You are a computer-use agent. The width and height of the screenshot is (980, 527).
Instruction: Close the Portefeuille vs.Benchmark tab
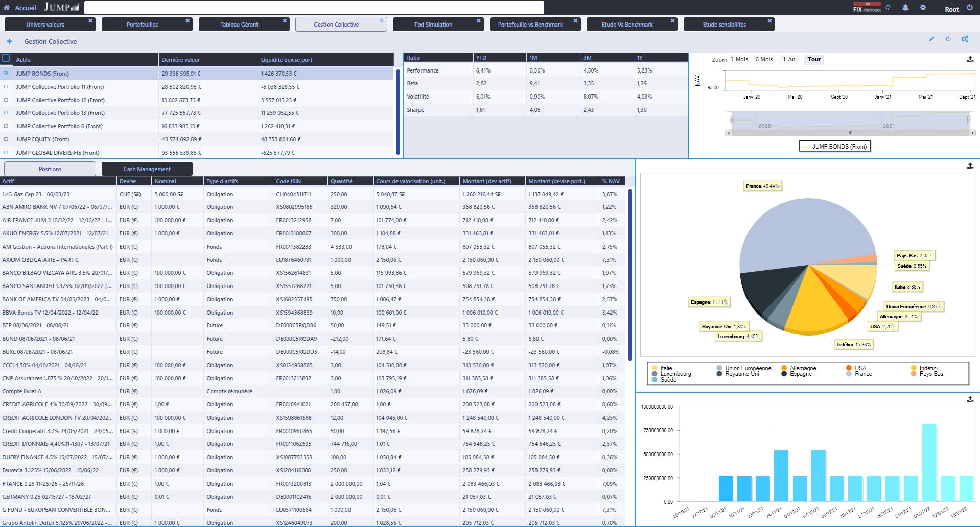click(x=576, y=21)
